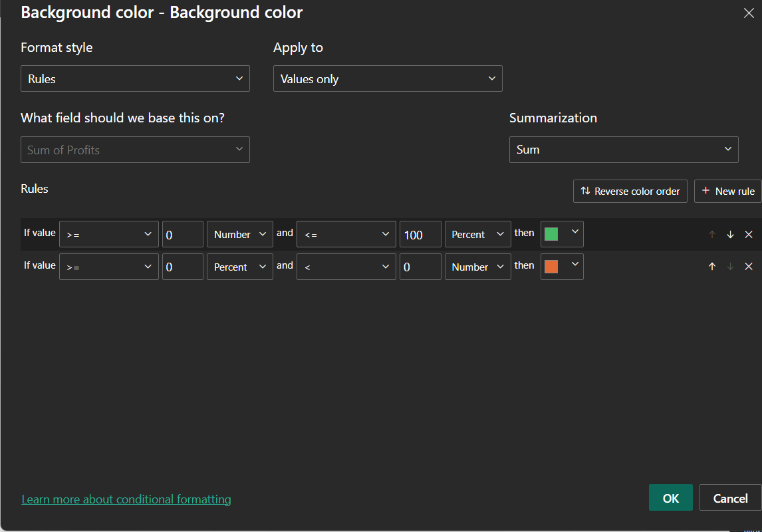This screenshot has height=532, width=762.
Task: Close the Background color dialog
Action: coord(749,13)
